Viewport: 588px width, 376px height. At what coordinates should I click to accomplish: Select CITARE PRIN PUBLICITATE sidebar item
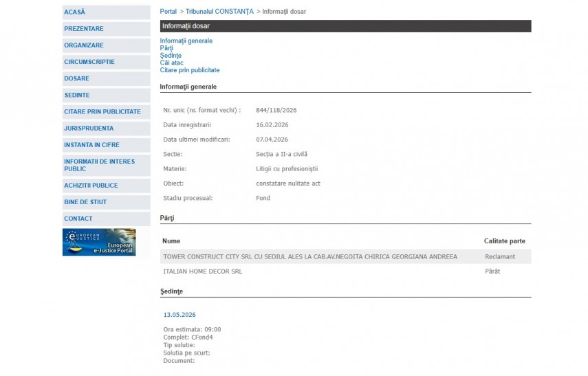coord(102,111)
